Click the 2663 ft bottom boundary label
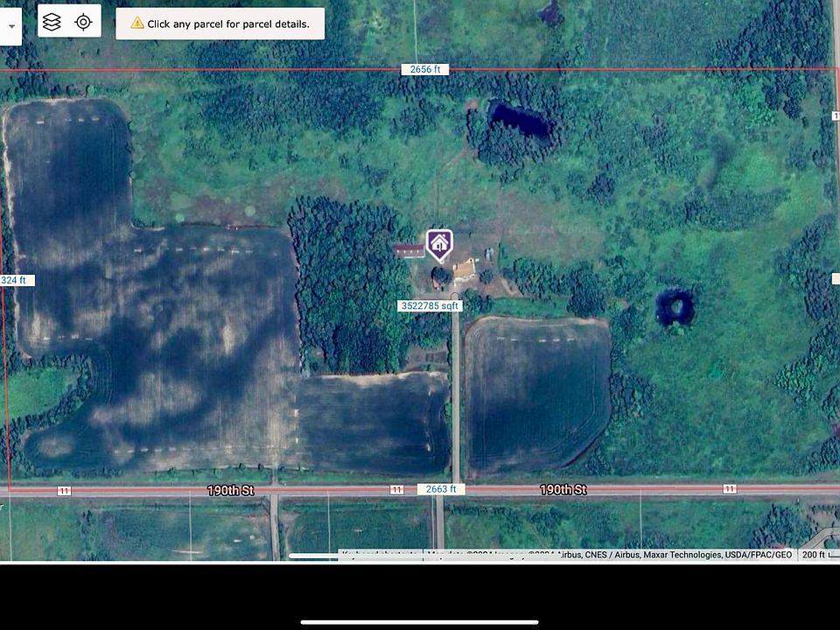840x630 pixels. click(442, 489)
